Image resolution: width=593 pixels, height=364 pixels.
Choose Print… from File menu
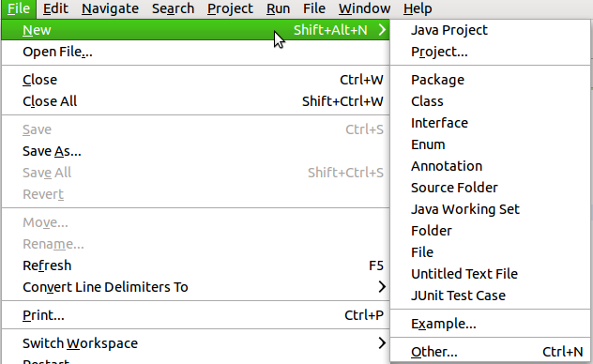(195, 315)
